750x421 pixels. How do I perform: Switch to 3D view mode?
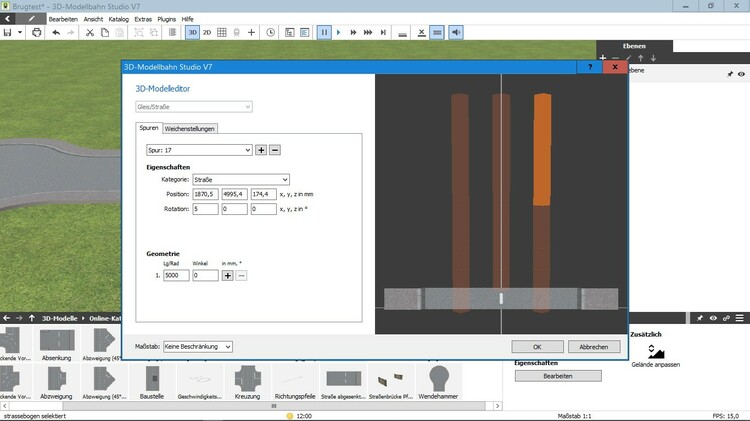[x=192, y=33]
